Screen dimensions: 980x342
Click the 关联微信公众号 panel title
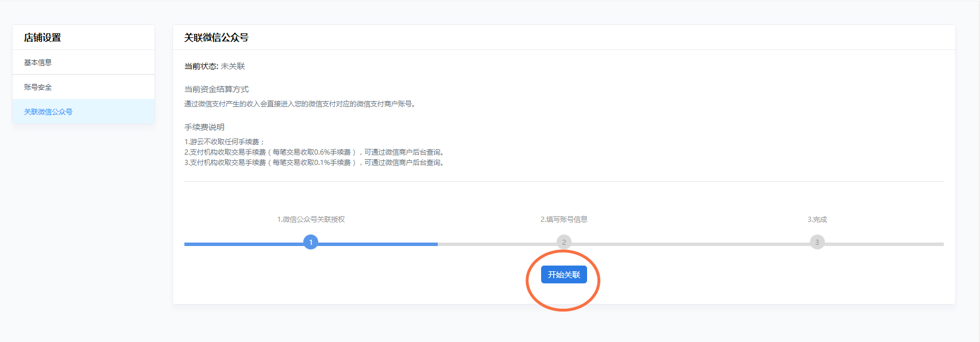tap(216, 37)
